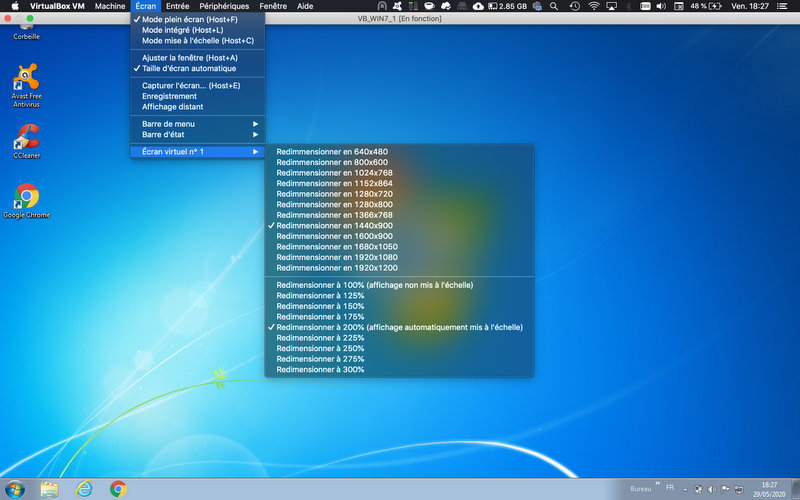
Task: Open the Fenêtre menu
Action: pos(273,6)
